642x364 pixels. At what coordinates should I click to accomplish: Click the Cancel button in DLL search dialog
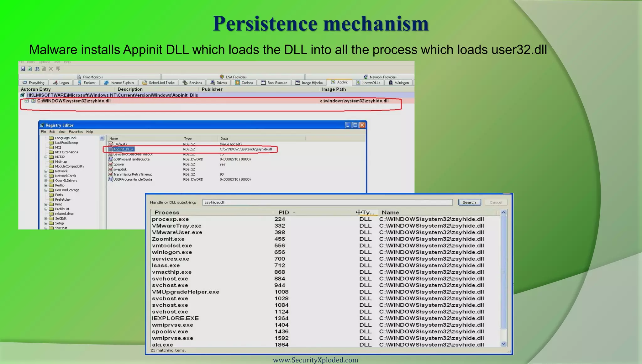click(496, 202)
